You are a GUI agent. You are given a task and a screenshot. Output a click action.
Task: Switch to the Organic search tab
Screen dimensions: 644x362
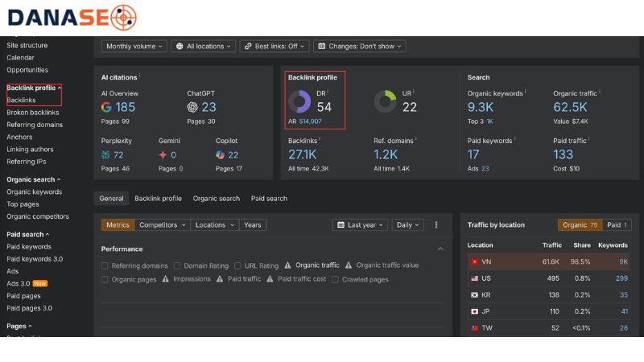(x=216, y=198)
